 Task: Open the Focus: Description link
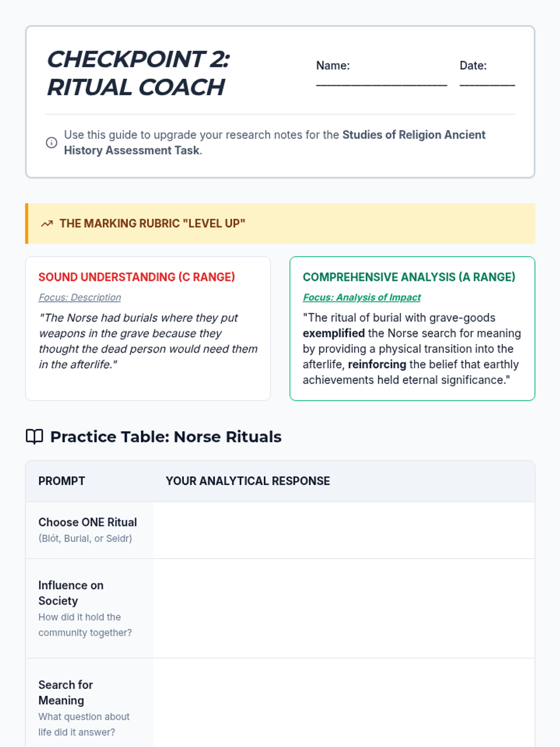[80, 297]
